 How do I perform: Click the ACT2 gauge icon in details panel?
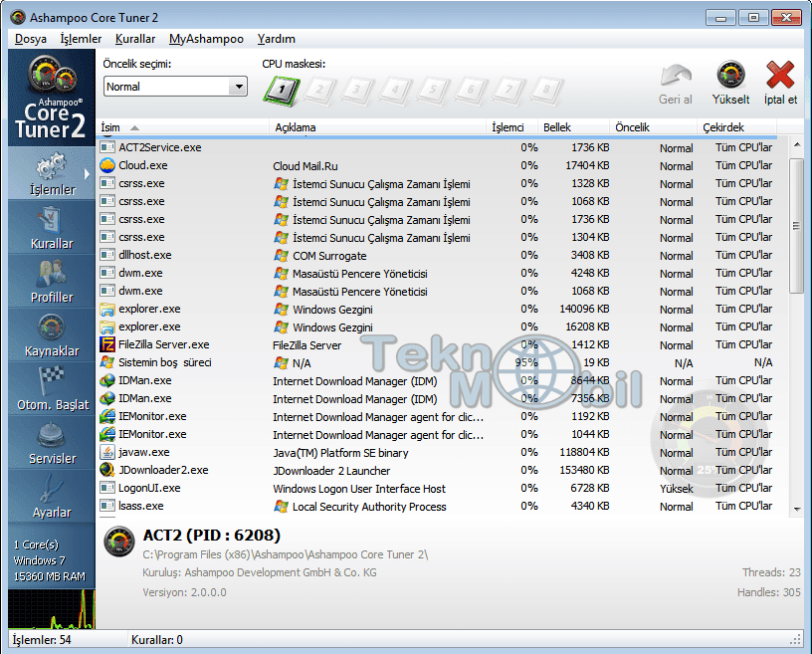[119, 542]
